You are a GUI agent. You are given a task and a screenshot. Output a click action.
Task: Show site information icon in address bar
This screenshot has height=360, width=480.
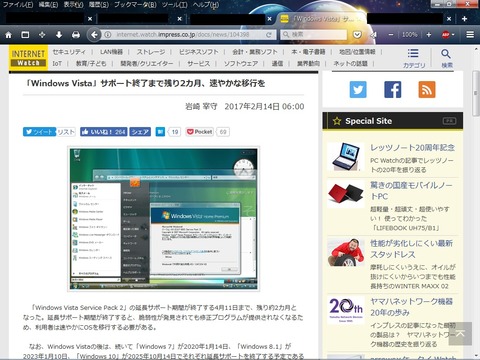[x=108, y=34]
